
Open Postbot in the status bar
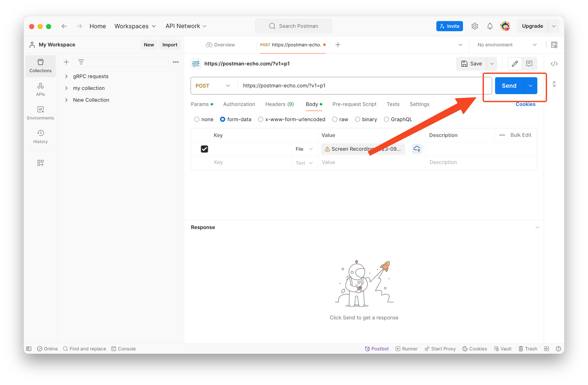[x=377, y=349]
